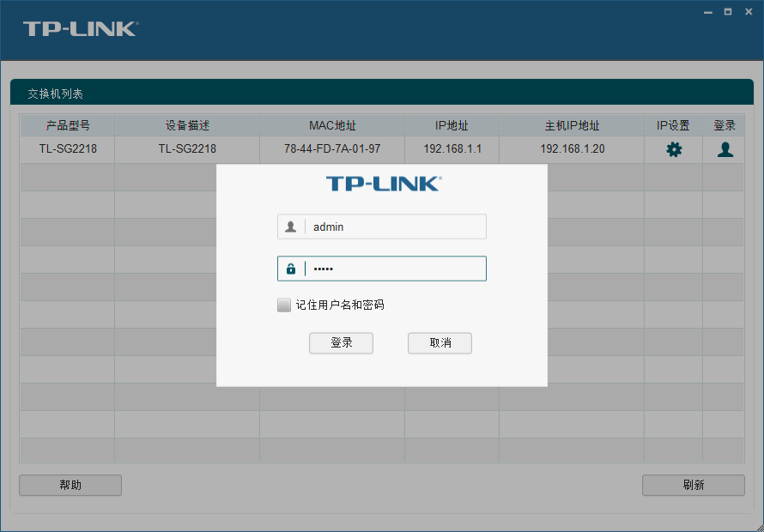764x532 pixels.
Task: Select TL-SG2218 in the product model column
Action: pos(68,149)
